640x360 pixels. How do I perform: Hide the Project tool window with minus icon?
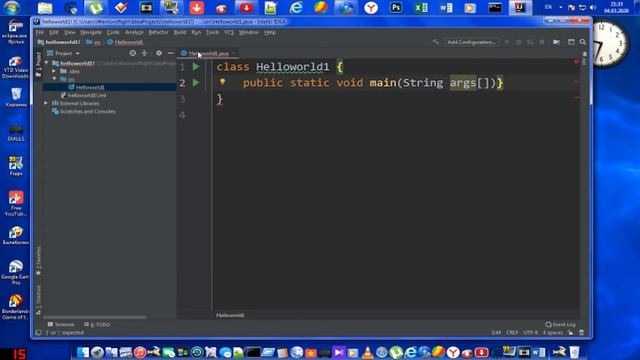pyautogui.click(x=171, y=53)
